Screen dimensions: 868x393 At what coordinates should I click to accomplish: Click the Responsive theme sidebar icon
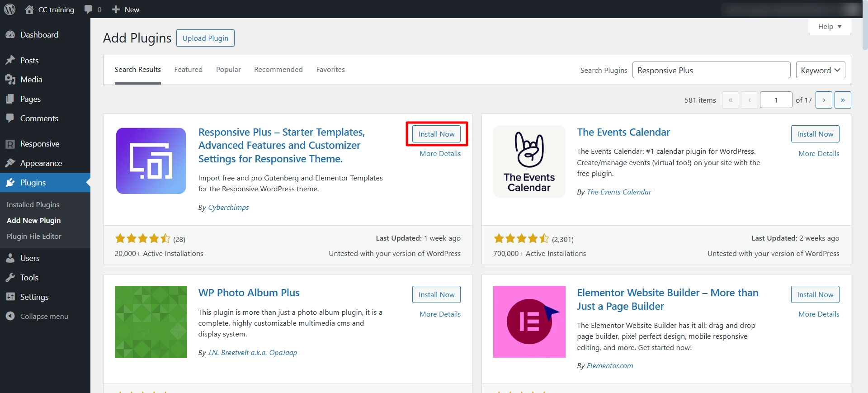click(10, 144)
